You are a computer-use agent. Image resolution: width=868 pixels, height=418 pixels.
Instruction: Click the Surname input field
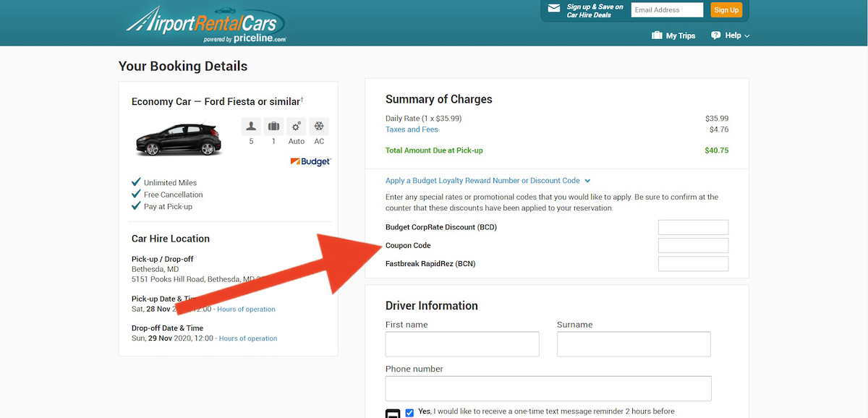point(634,344)
